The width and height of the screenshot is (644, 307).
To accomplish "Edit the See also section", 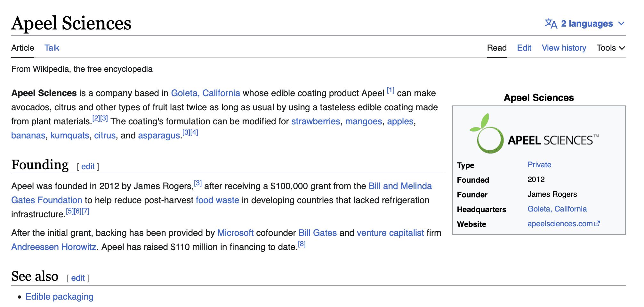I will [78, 278].
